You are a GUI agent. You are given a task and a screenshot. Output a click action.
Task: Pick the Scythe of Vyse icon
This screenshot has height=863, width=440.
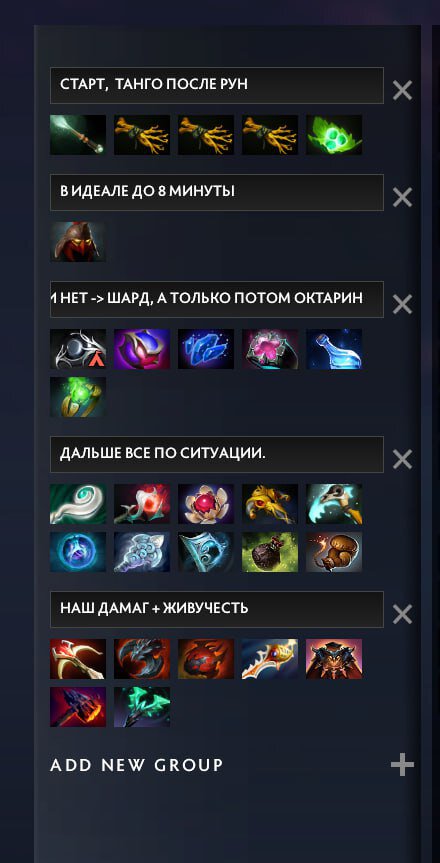pyautogui.click(x=334, y=504)
